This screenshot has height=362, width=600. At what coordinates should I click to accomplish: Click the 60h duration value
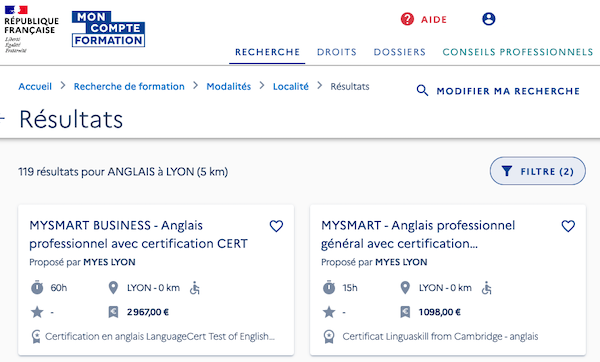[x=59, y=288]
